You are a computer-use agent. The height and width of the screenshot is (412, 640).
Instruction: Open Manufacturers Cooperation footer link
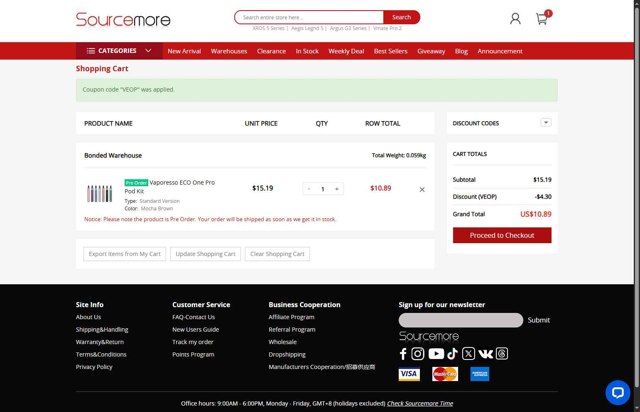click(x=322, y=367)
